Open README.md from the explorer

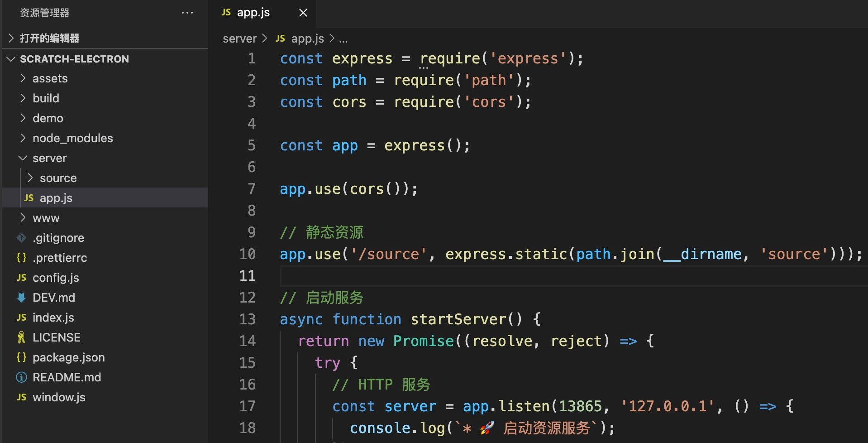click(x=105, y=377)
